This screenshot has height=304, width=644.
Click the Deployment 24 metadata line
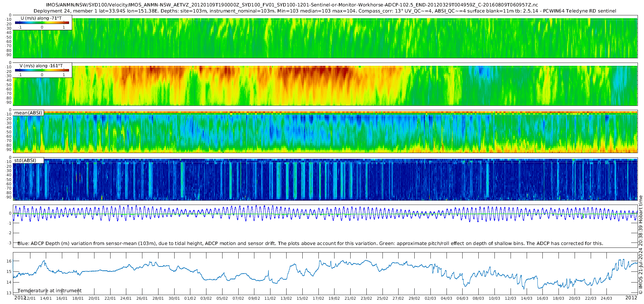click(x=325, y=11)
